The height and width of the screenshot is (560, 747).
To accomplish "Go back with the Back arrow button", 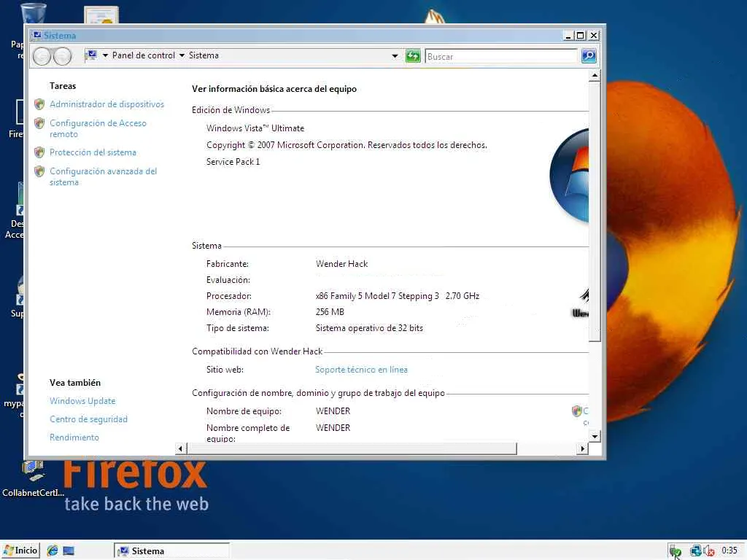I will pyautogui.click(x=42, y=56).
